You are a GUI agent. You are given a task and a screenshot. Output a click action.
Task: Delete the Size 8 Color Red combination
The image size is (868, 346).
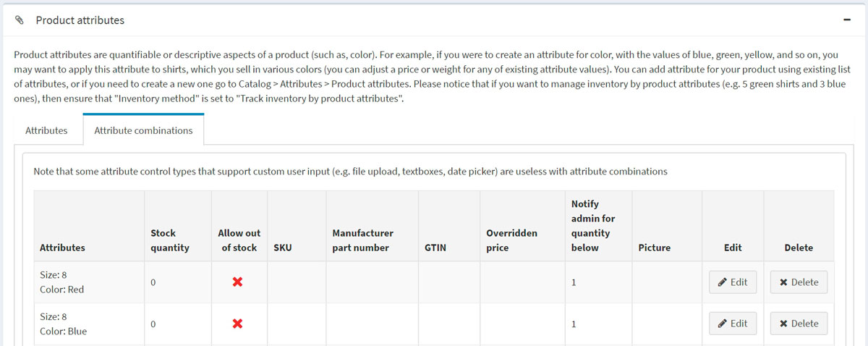(x=799, y=282)
